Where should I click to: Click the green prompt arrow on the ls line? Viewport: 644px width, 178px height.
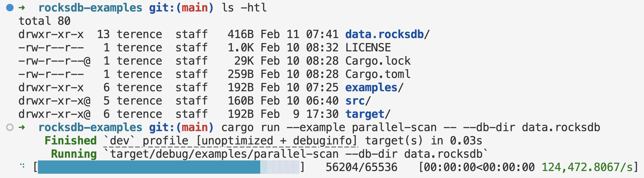pos(22,8)
